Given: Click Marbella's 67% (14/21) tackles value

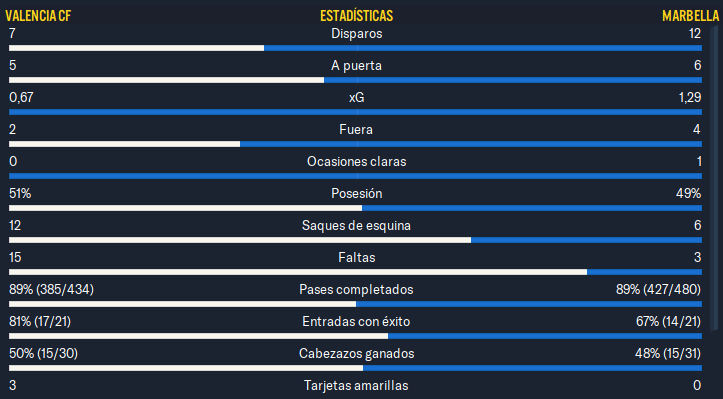Looking at the screenshot, I should [668, 322].
